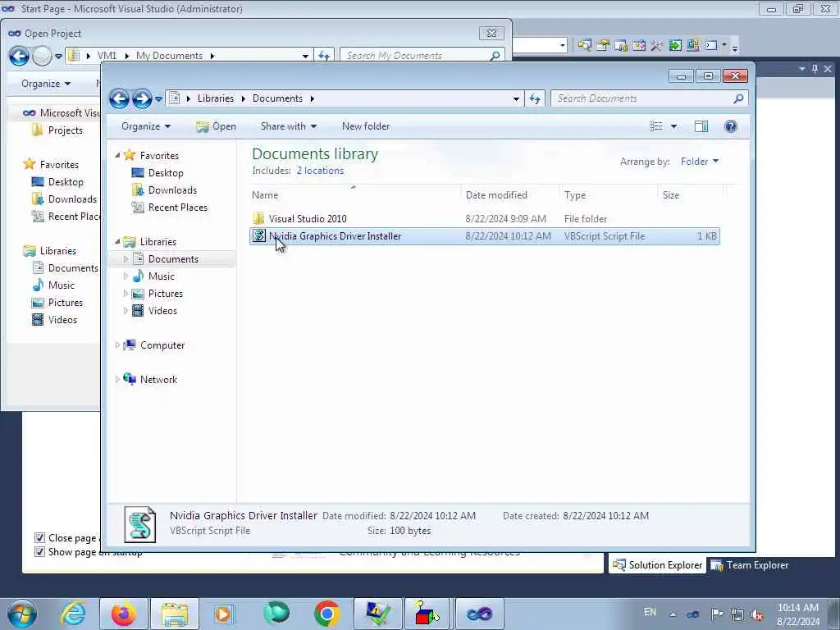840x630 pixels.
Task: Select Pictures library in the Documents window
Action: (165, 294)
